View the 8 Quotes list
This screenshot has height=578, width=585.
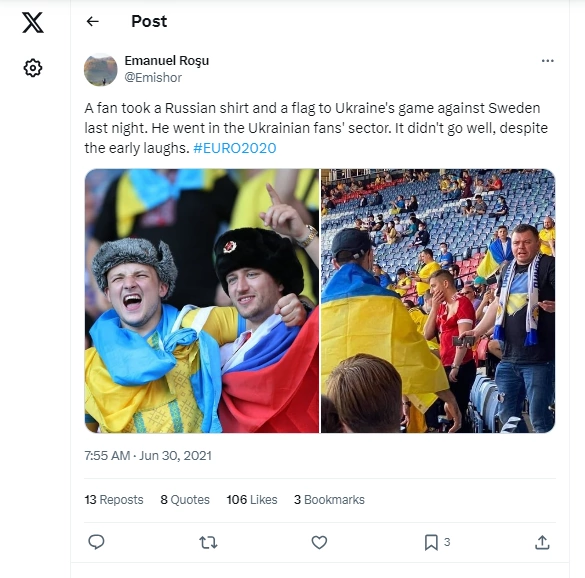tap(185, 500)
